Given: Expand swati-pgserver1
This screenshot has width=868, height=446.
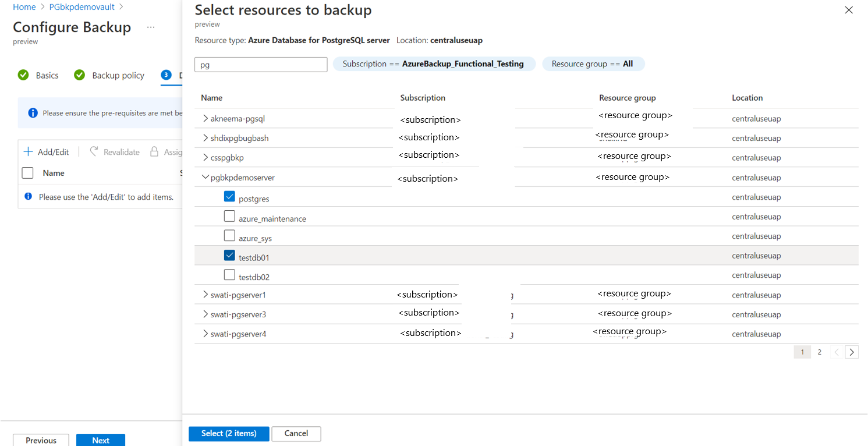Looking at the screenshot, I should (205, 295).
